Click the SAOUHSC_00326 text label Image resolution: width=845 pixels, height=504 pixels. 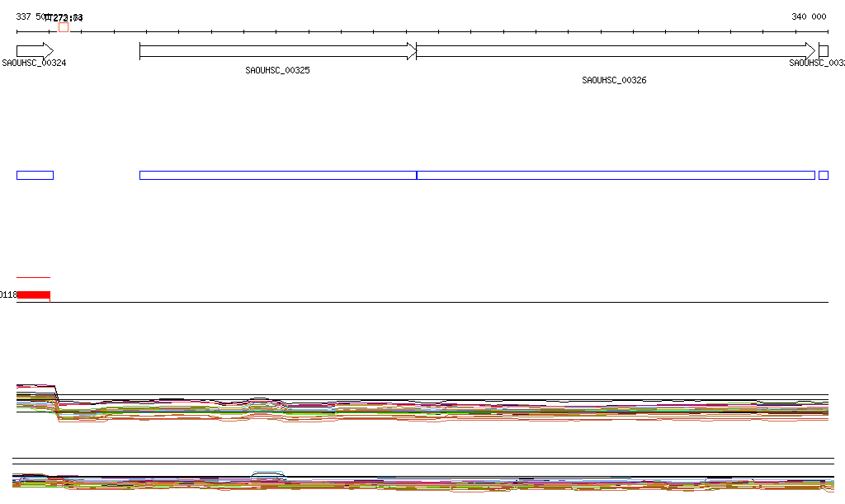point(614,81)
